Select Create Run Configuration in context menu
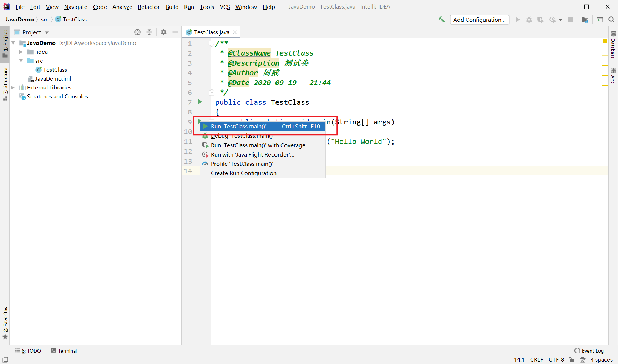The width and height of the screenshot is (618, 364). (x=243, y=173)
